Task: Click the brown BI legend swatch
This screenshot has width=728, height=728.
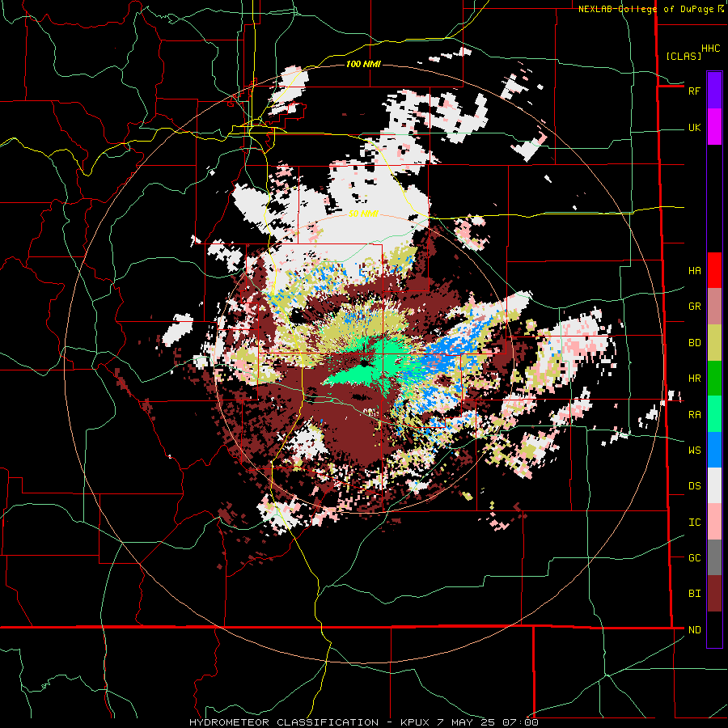Action: [x=714, y=594]
